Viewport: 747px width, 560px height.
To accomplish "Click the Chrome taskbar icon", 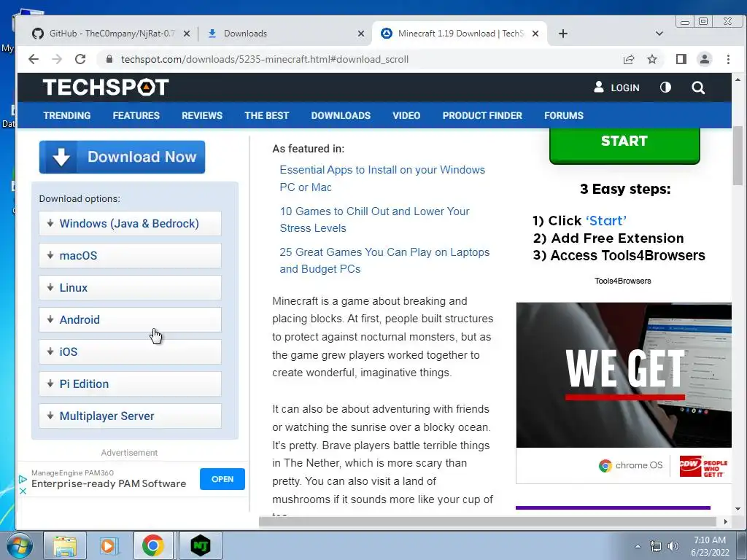I will click(x=153, y=545).
